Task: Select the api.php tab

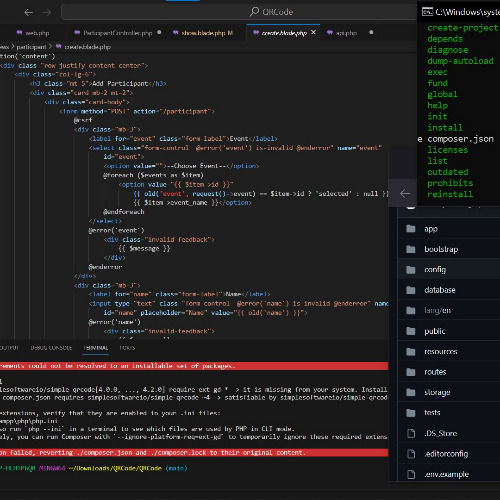Action: coord(342,33)
